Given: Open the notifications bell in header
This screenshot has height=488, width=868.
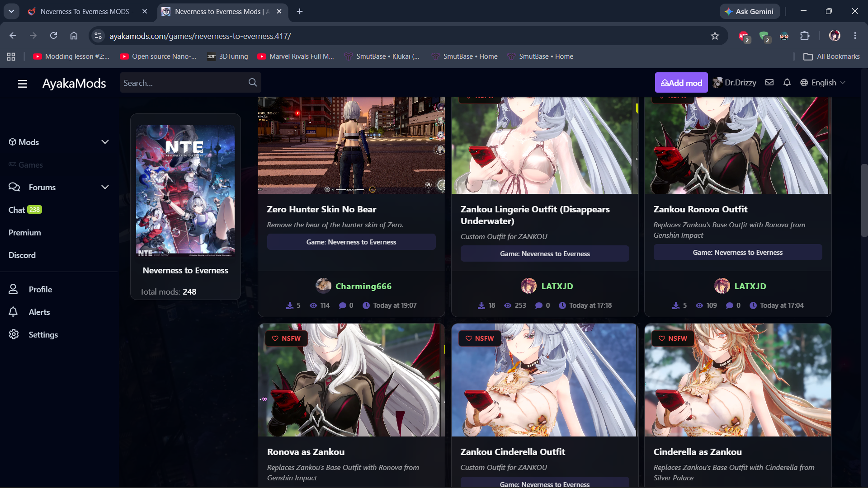Looking at the screenshot, I should (x=787, y=83).
